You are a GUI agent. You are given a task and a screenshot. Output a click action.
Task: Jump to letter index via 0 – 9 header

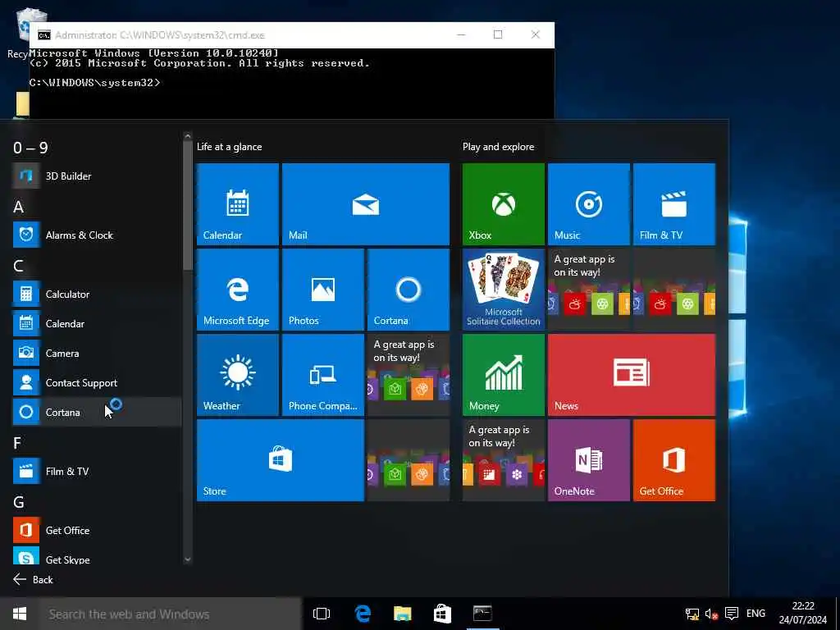(x=30, y=148)
